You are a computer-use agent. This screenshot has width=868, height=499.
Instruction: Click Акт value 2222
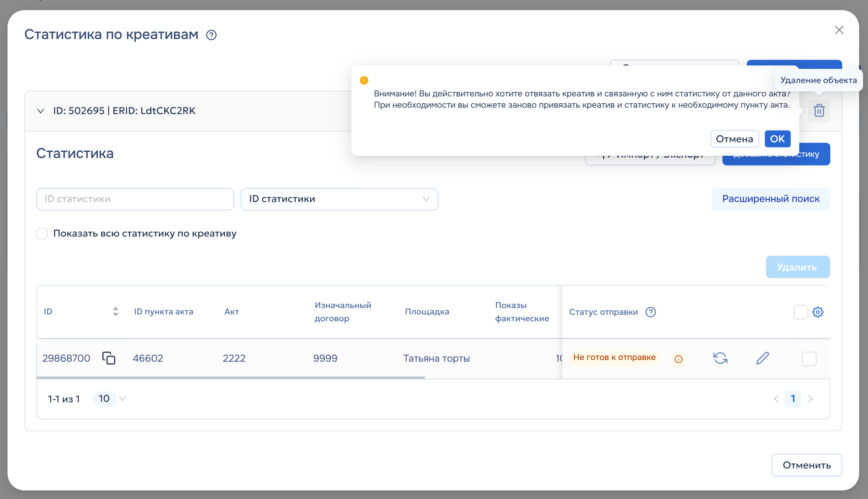(x=234, y=358)
